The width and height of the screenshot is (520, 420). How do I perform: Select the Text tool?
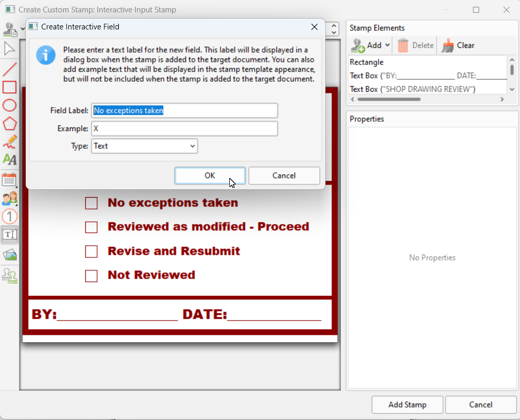(9, 159)
